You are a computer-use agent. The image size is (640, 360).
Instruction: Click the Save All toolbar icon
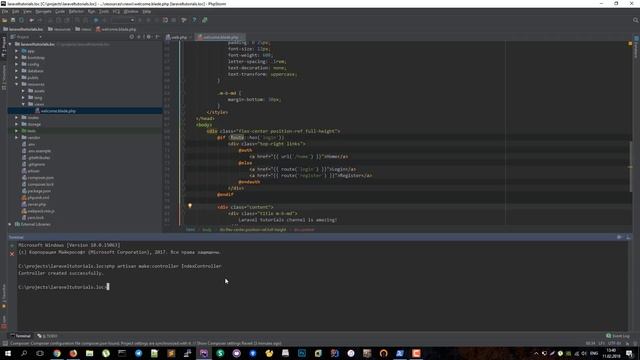[13, 20]
